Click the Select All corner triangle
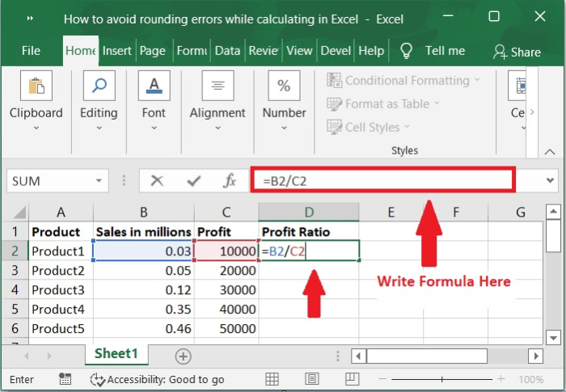Viewport: 566px width, 392px height. tap(20, 212)
